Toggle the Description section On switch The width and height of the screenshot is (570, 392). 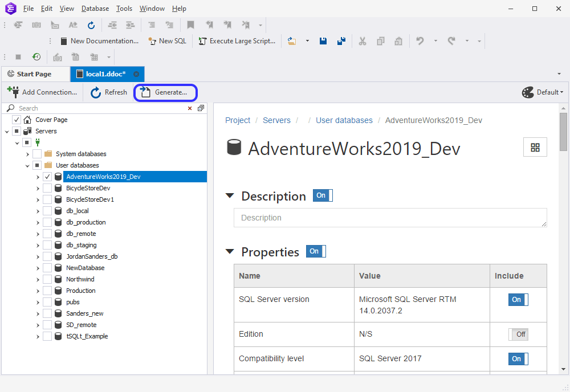[323, 195]
